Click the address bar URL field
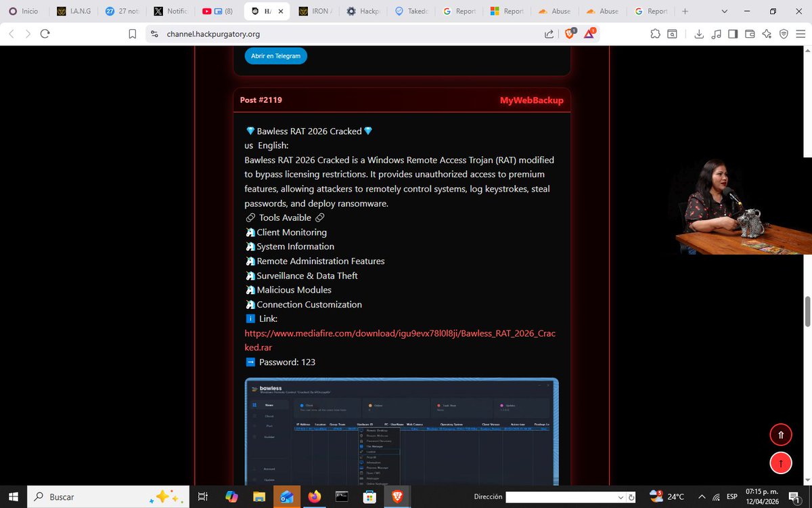 pyautogui.click(x=345, y=34)
